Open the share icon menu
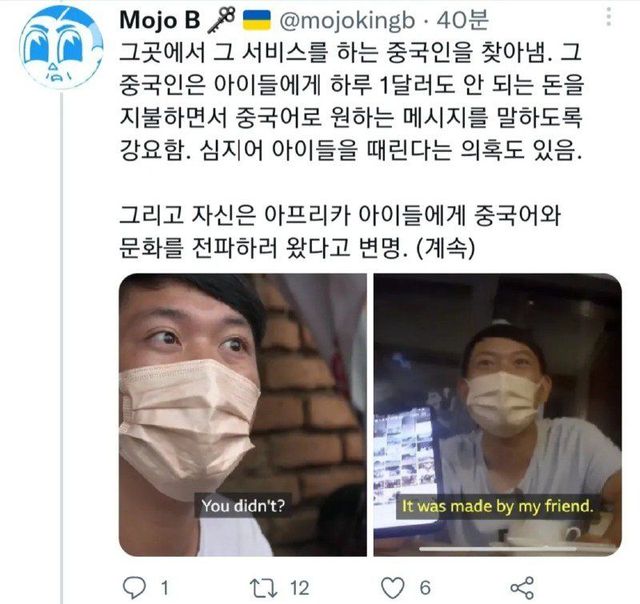This screenshot has height=604, width=640. point(522,588)
